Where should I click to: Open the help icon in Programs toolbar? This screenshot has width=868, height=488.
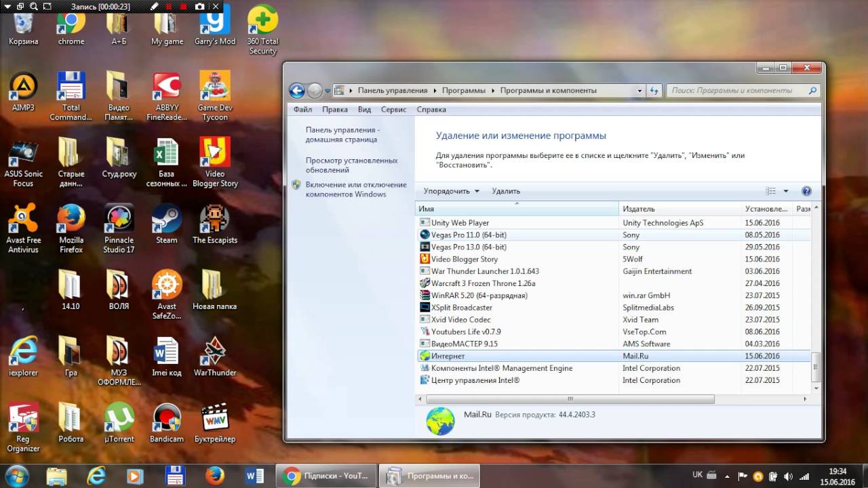click(x=806, y=191)
